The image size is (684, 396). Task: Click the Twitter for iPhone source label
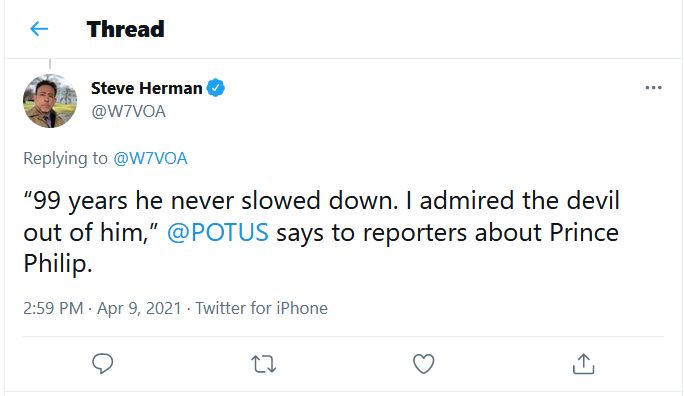click(x=261, y=308)
